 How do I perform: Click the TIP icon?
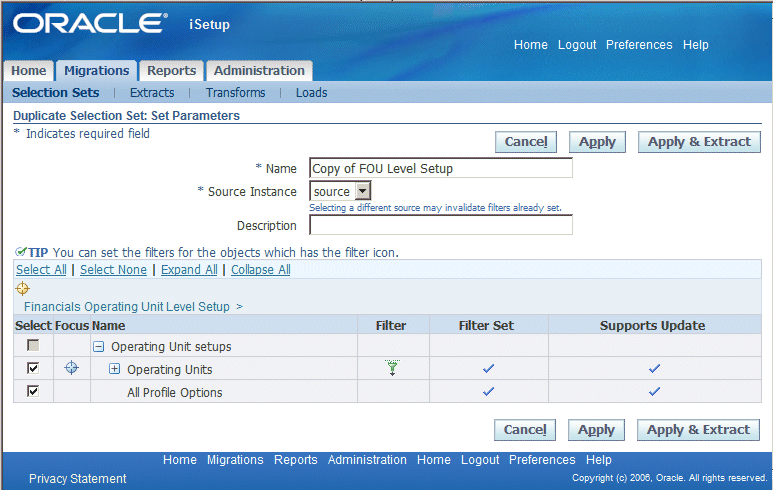click(x=21, y=252)
